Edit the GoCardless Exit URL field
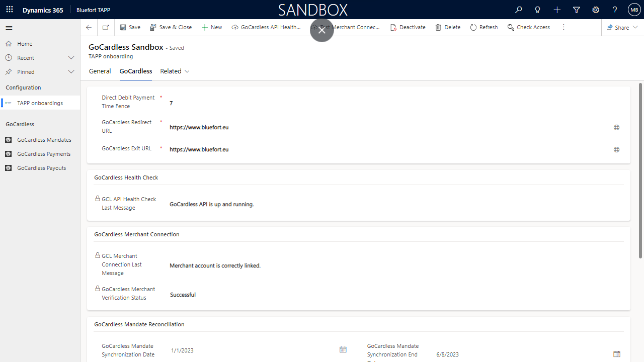This screenshot has height=362, width=644. pyautogui.click(x=387, y=149)
